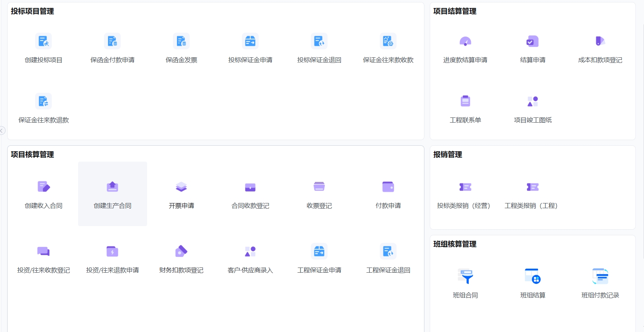Screen dimensions: 644x332
Task: Open 创建投标项目 icon
Action: click(x=43, y=41)
